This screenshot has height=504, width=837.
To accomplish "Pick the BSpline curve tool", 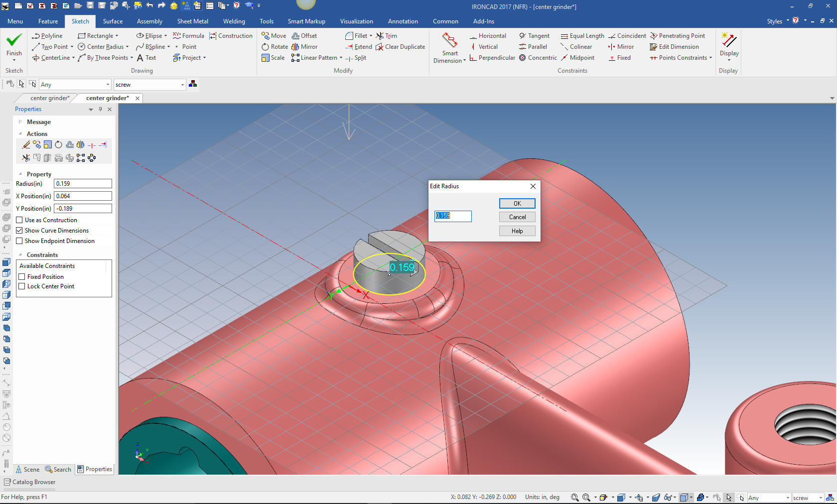I will click(150, 47).
